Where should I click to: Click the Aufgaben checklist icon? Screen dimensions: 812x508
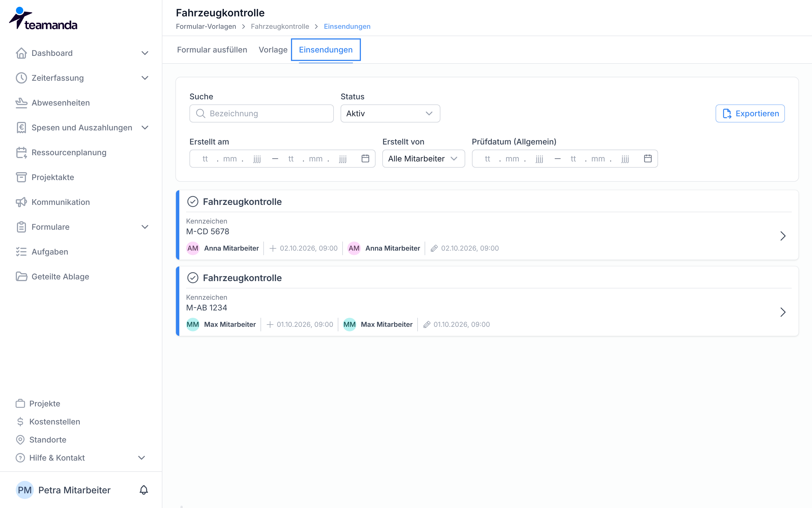21,252
